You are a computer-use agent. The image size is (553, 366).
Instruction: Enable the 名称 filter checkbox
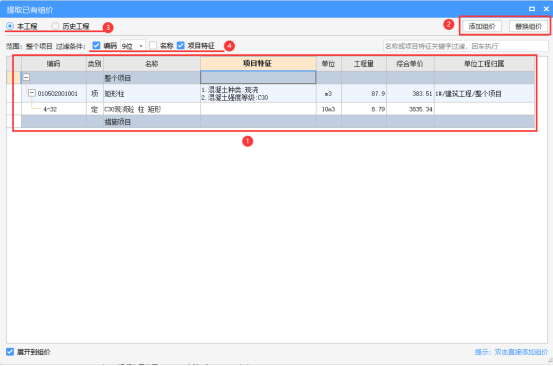pos(153,45)
